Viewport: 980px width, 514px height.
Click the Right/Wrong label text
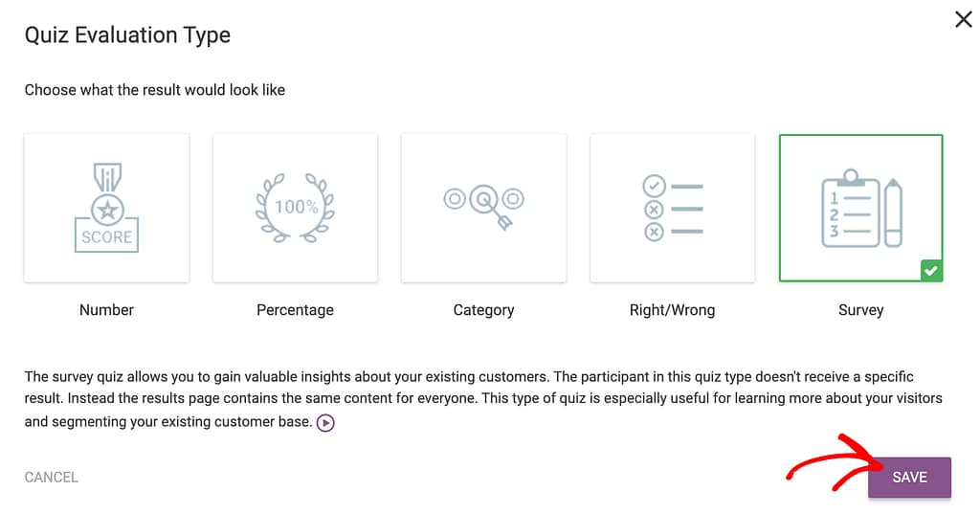672,310
